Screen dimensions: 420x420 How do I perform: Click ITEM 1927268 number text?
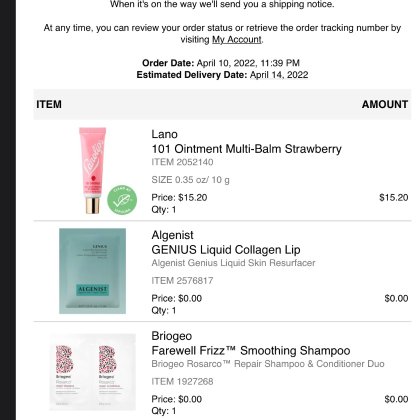click(x=182, y=381)
